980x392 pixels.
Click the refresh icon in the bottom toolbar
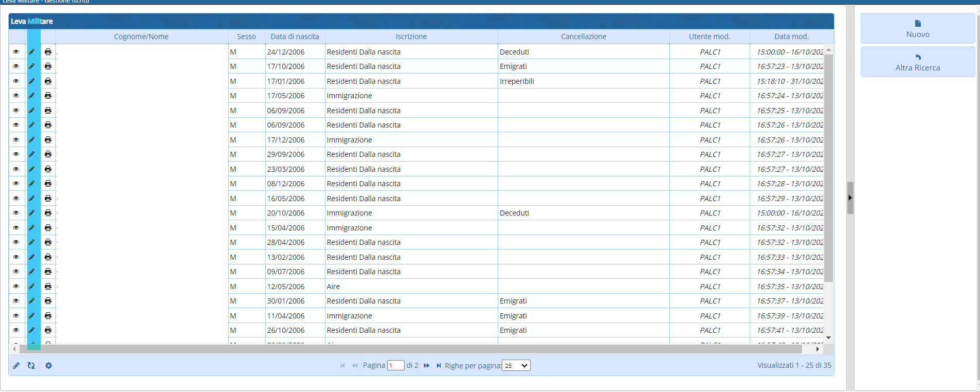(31, 365)
